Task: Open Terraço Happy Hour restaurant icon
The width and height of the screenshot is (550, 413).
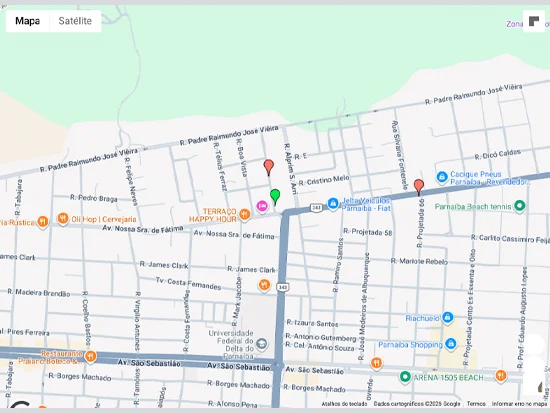Action: pos(245,214)
